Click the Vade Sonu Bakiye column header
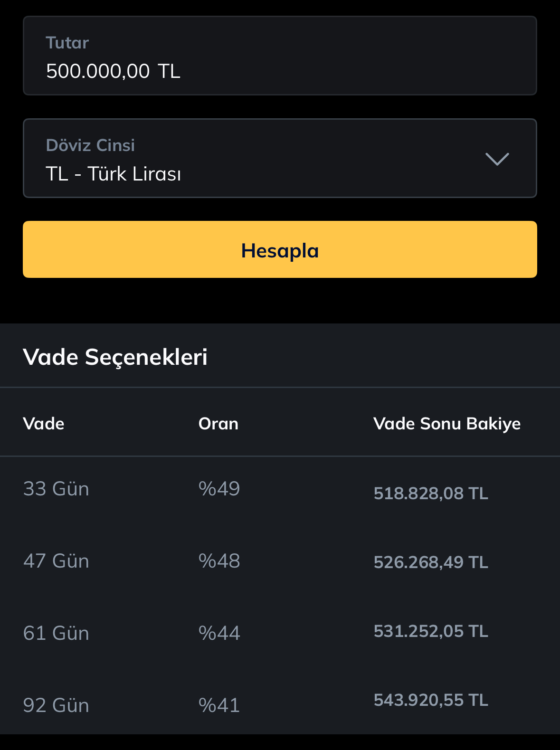This screenshot has height=750, width=560. [447, 424]
